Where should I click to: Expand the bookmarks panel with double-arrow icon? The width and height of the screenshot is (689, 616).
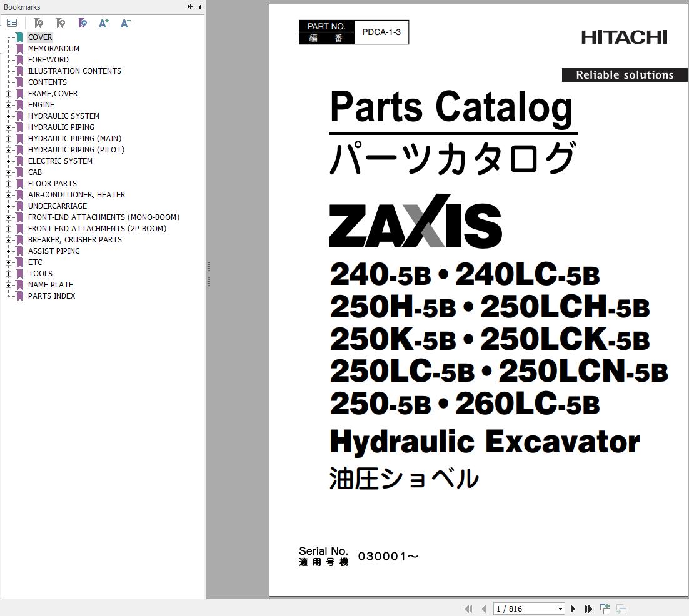pos(189,7)
